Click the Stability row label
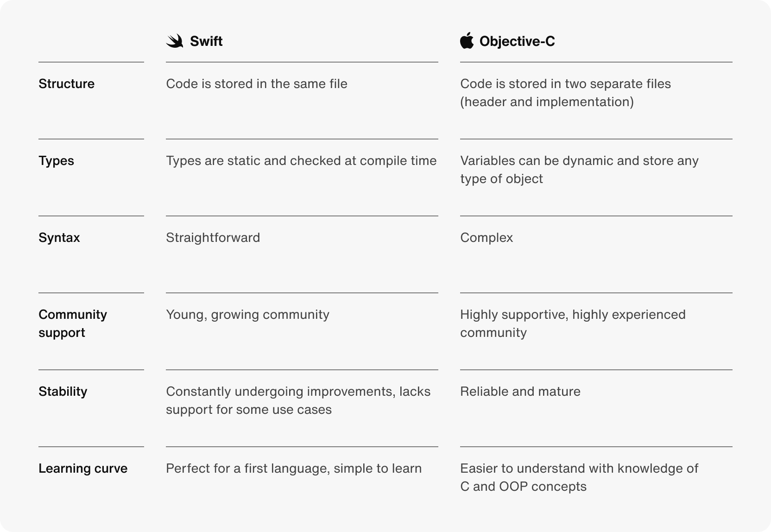Screen dimensions: 771x532 tap(63, 392)
